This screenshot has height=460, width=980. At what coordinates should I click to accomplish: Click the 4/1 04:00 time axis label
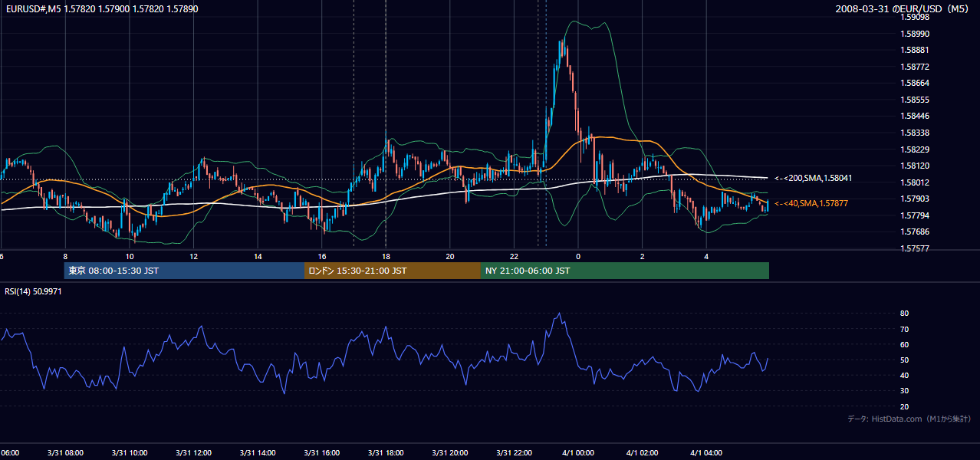[x=706, y=453]
